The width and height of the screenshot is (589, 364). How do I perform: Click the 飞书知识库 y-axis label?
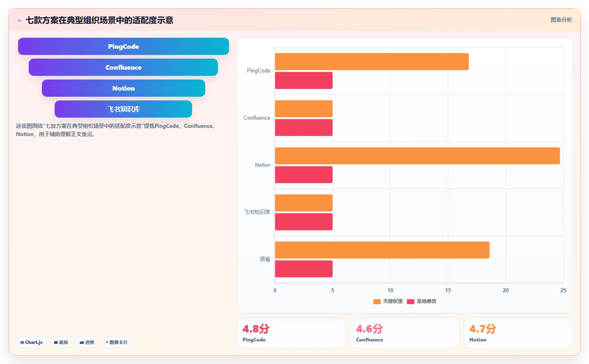click(x=257, y=212)
